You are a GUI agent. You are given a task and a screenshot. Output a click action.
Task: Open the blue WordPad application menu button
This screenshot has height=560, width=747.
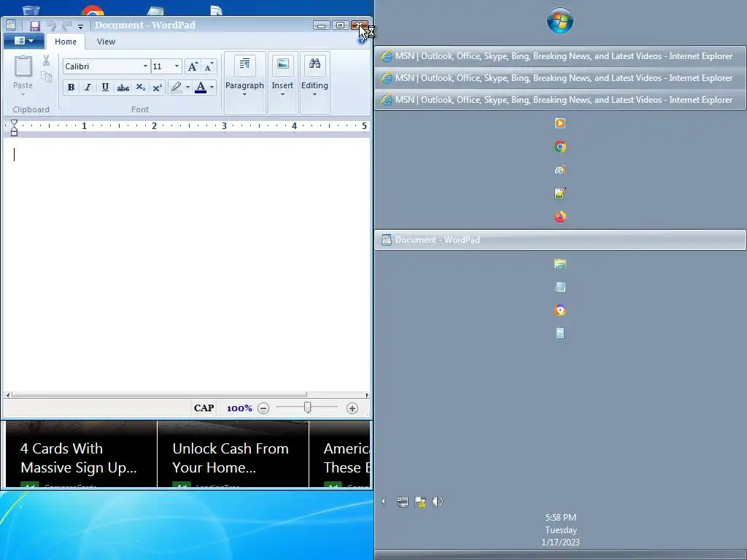[x=24, y=41]
